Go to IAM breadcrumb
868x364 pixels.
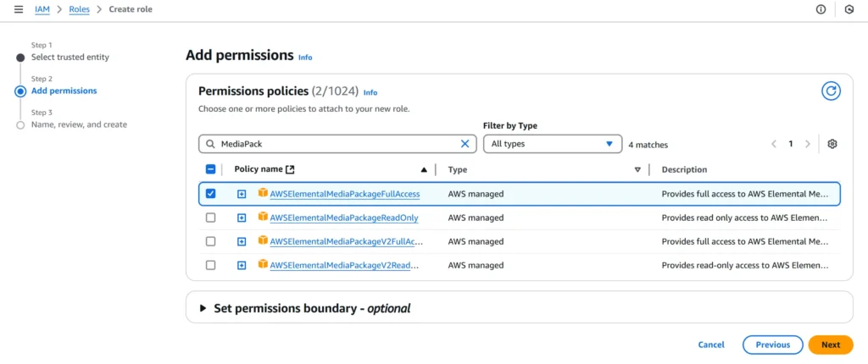coord(42,9)
